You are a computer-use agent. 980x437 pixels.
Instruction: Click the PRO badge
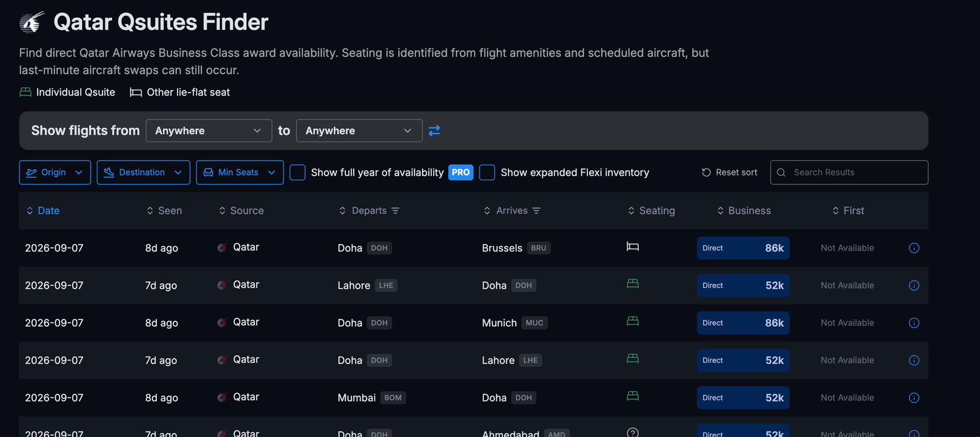click(x=461, y=172)
